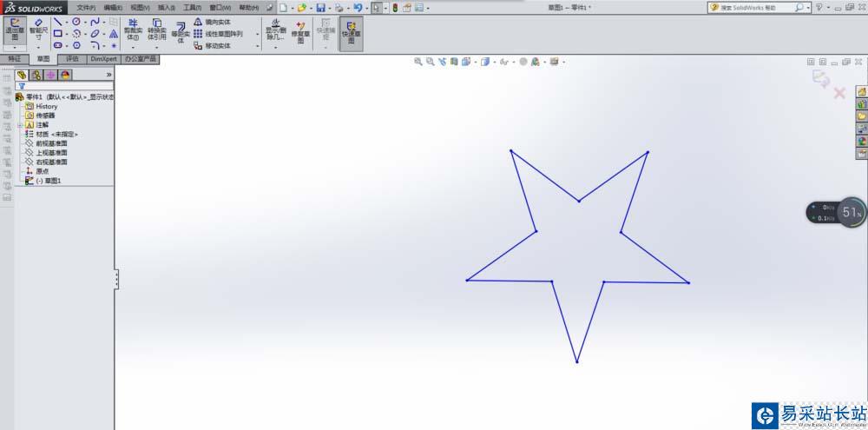Click the Save icon in top toolbar

(x=320, y=8)
